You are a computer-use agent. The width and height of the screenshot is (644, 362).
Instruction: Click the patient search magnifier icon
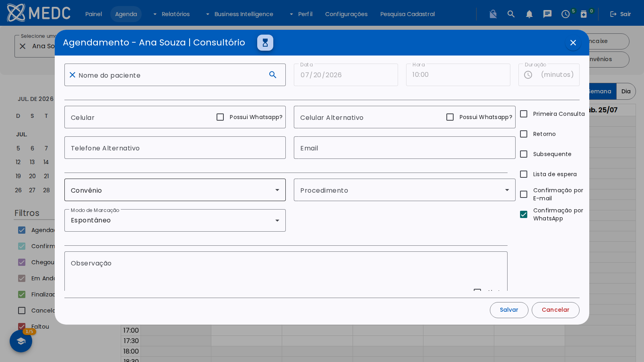tap(273, 75)
